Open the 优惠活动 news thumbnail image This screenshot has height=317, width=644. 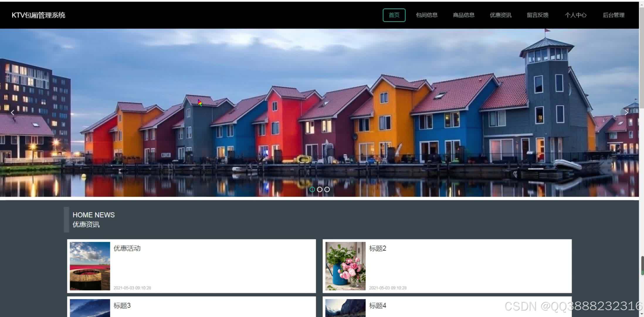(90, 266)
